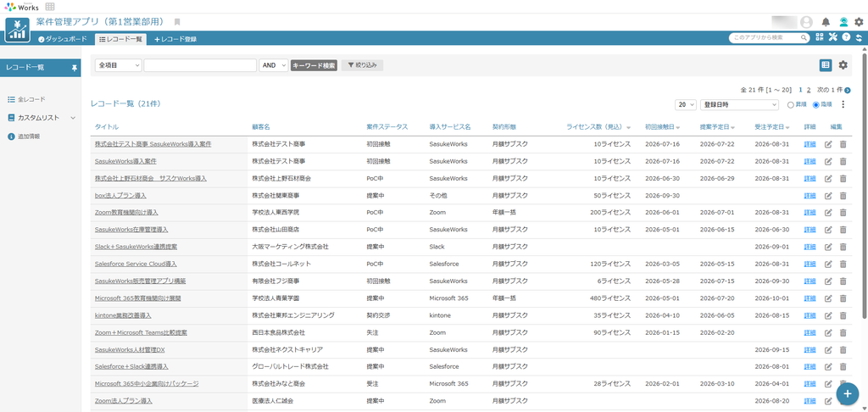Delete the kintone業務改善導入 record
Image resolution: width=868 pixels, height=412 pixels.
pyautogui.click(x=843, y=315)
